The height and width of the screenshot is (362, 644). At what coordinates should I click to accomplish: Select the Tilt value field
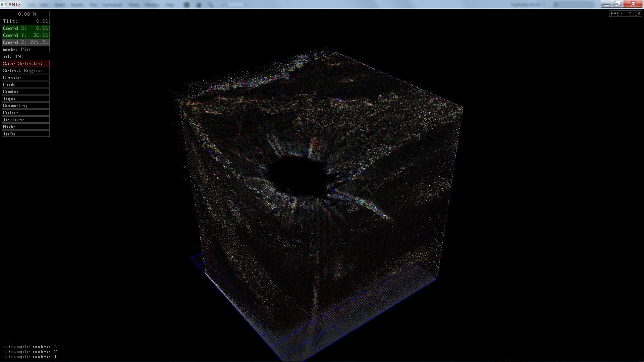[25, 21]
